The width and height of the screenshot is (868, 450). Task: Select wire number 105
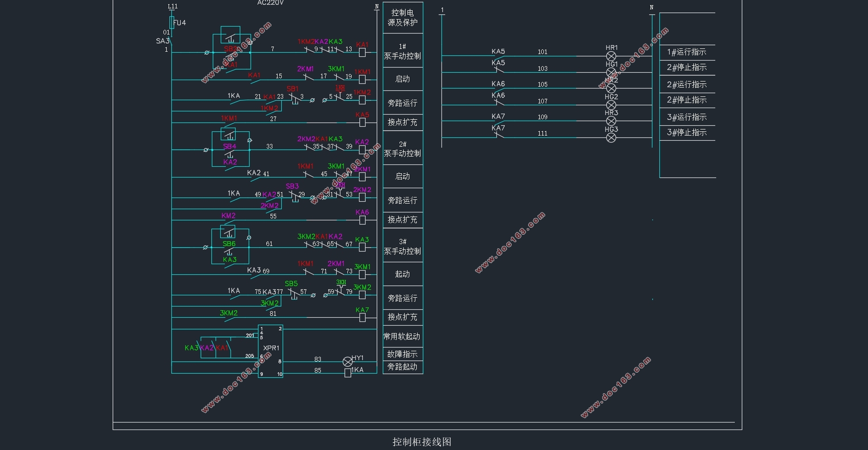(x=542, y=85)
